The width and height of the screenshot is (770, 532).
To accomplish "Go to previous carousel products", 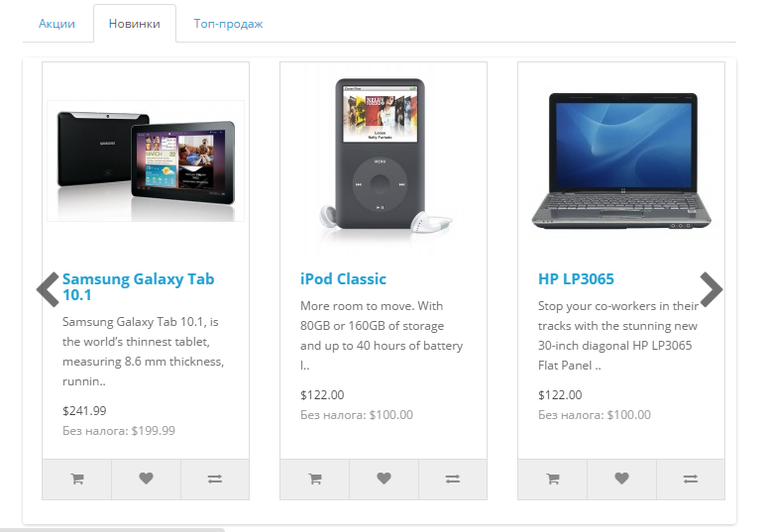I will tap(48, 289).
